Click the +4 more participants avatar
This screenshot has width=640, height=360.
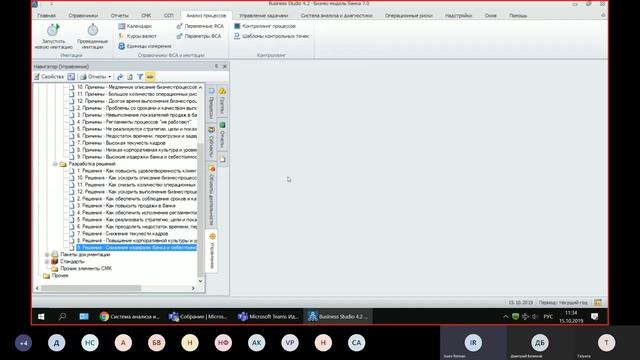pyautogui.click(x=23, y=343)
